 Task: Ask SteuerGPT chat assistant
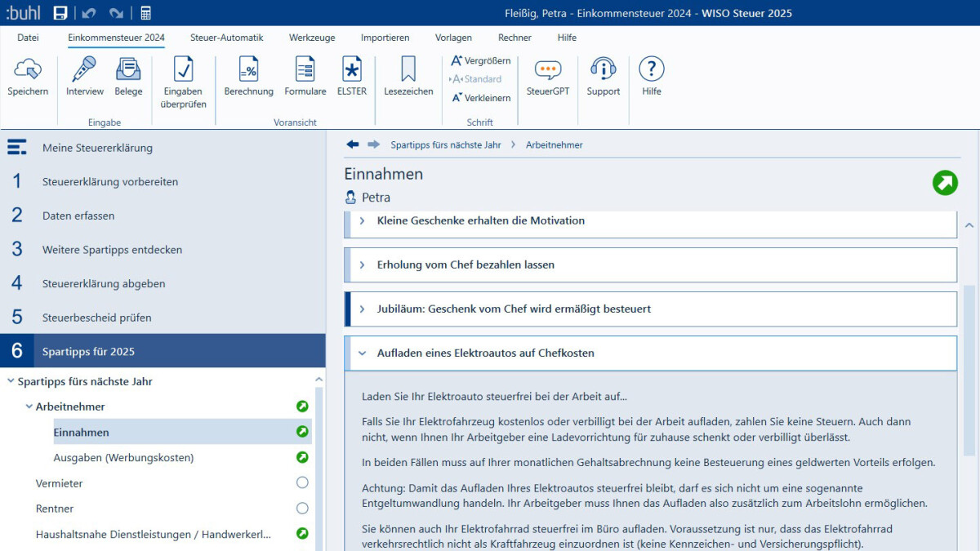[547, 71]
